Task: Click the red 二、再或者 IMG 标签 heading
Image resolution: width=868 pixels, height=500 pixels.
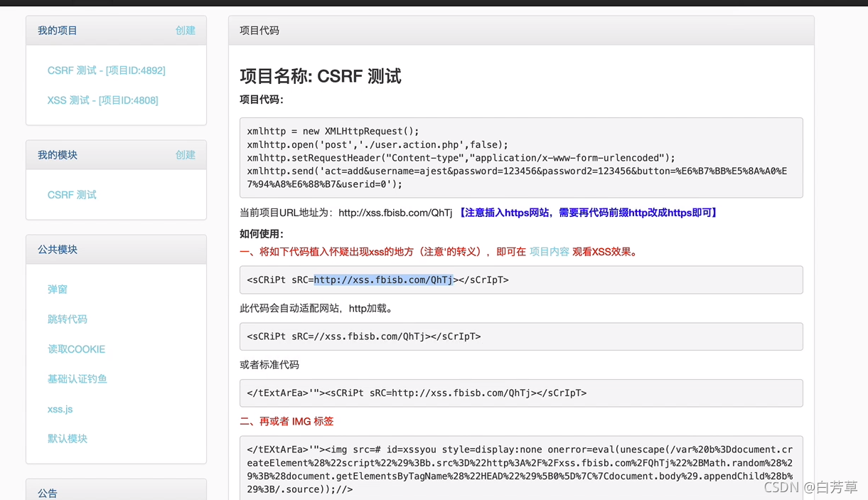Action: pyautogui.click(x=286, y=421)
